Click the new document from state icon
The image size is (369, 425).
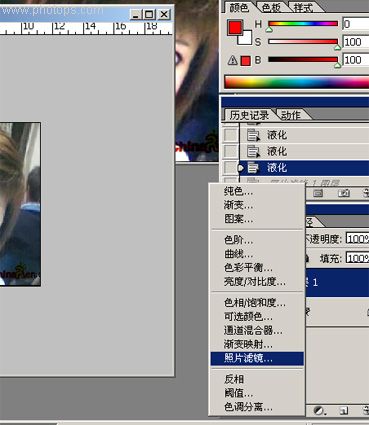[x=318, y=193]
